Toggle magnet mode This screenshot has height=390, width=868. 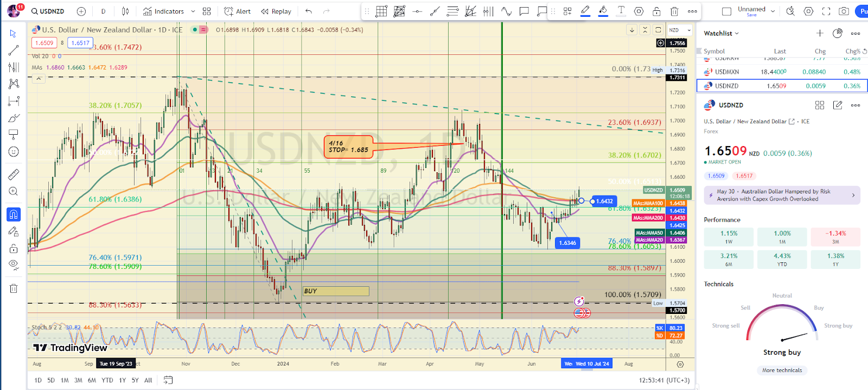(14, 215)
